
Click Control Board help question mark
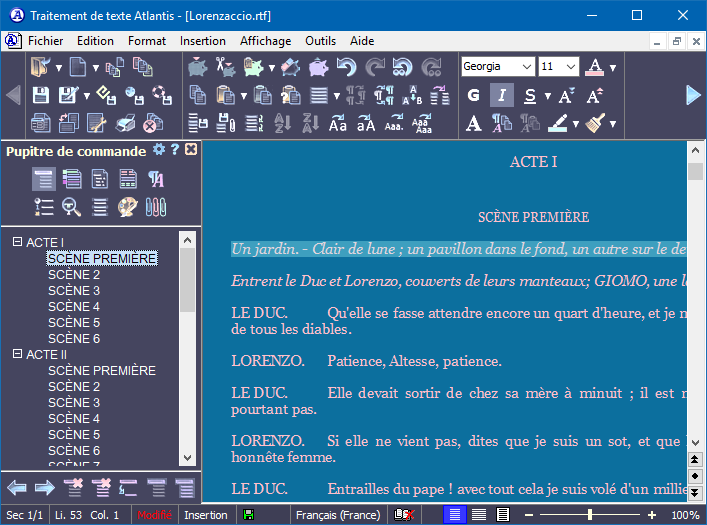click(175, 150)
